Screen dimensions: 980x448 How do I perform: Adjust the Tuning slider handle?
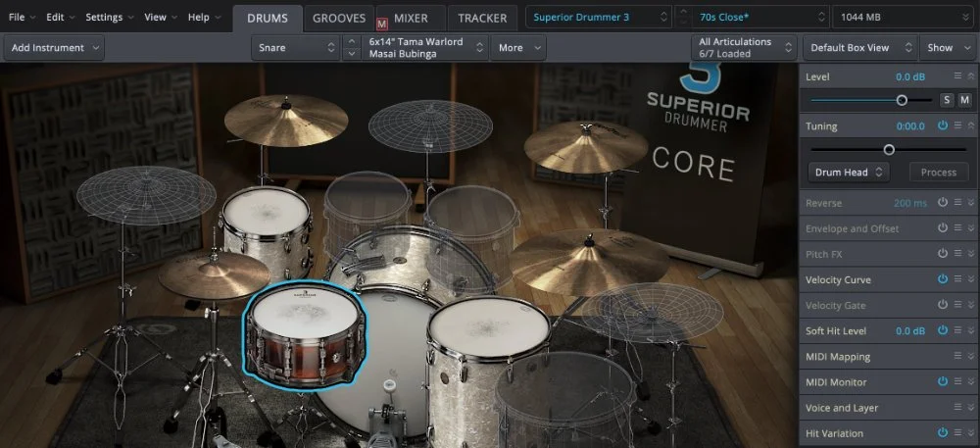click(889, 149)
